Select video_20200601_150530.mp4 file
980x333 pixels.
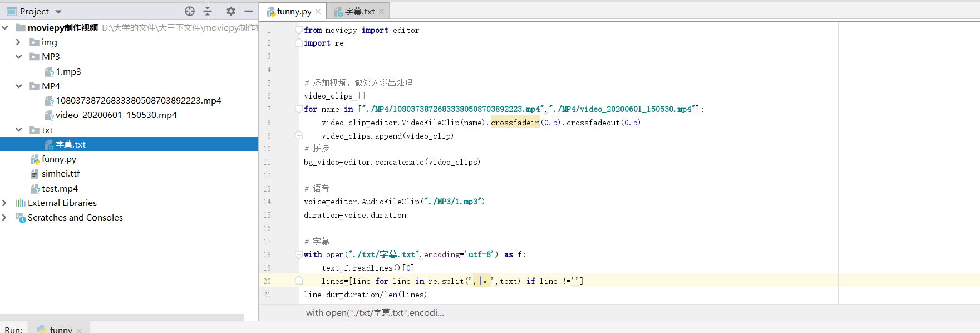tap(116, 115)
